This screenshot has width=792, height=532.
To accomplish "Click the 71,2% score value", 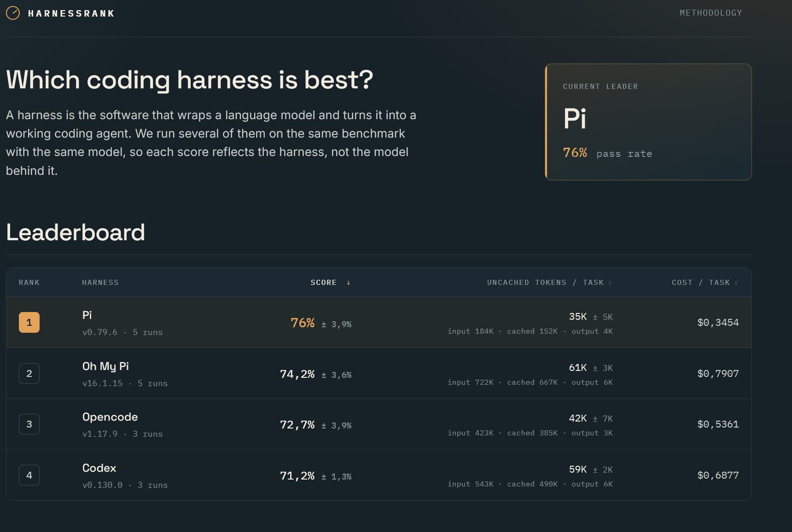I will (297, 476).
